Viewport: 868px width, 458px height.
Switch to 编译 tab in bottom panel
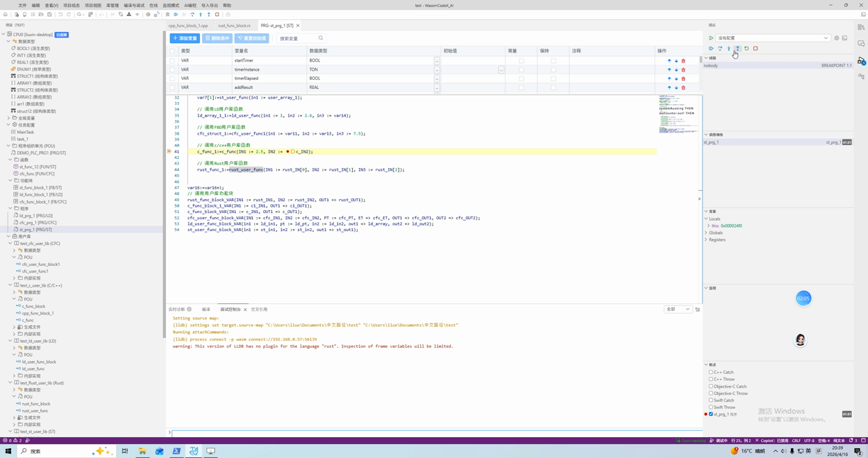[x=206, y=309]
